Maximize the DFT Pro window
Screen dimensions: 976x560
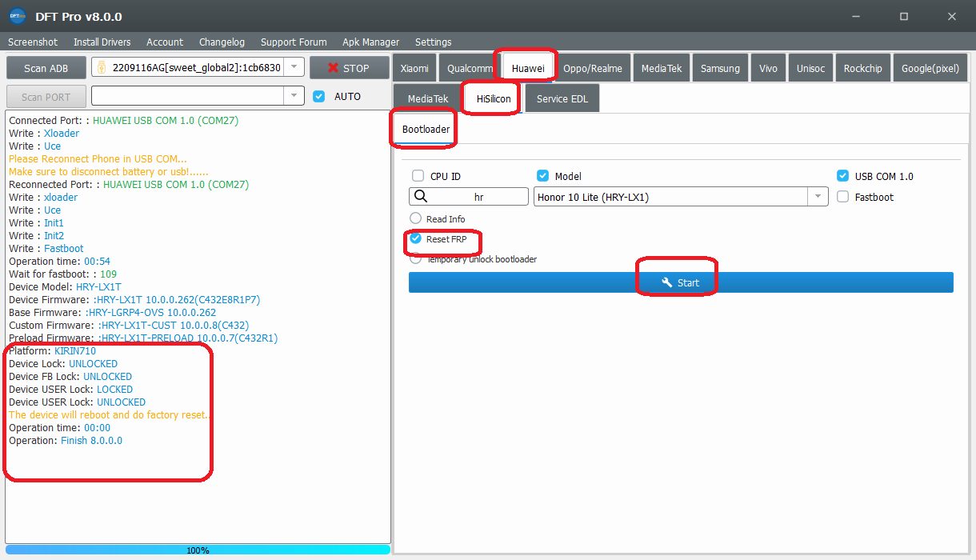click(903, 16)
